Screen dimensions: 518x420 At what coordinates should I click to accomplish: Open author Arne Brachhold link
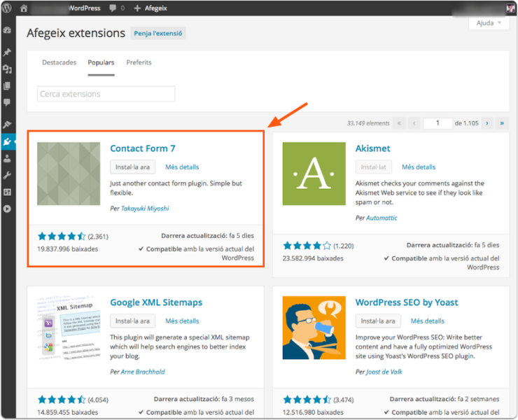click(x=143, y=372)
